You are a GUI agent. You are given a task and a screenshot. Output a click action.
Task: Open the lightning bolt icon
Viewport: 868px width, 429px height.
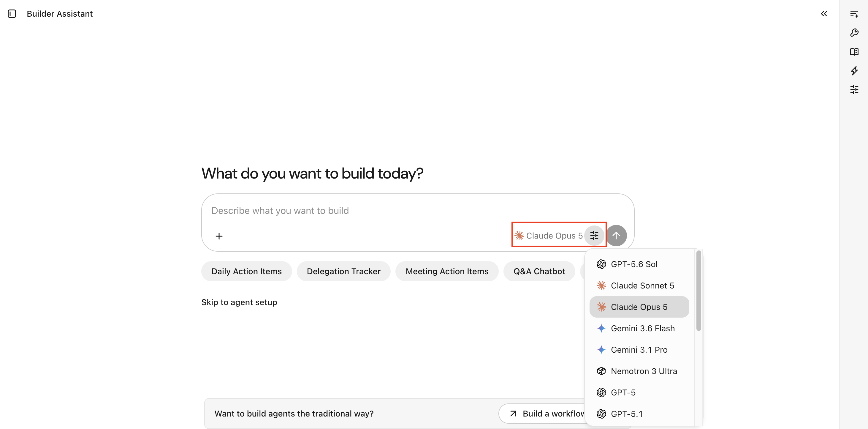pos(854,70)
